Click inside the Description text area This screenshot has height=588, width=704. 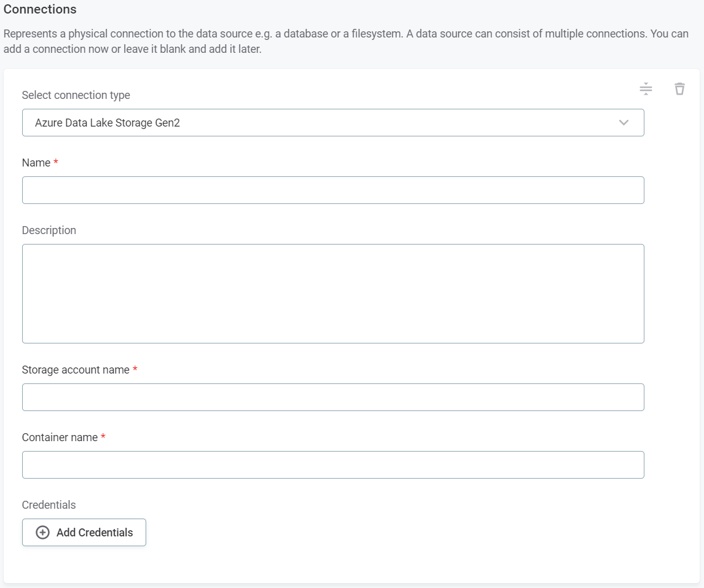332,294
